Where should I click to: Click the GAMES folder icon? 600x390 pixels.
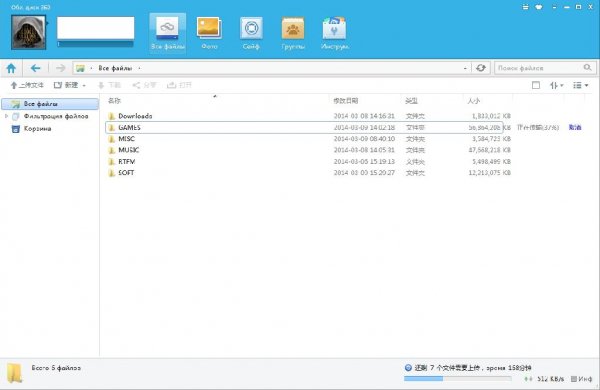coord(111,127)
